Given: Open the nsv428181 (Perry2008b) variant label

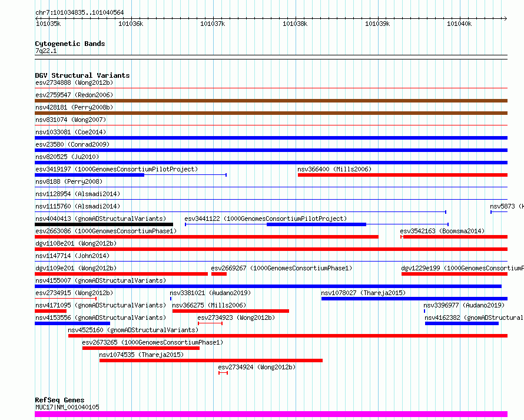Looking at the screenshot, I should pyautogui.click(x=74, y=107).
